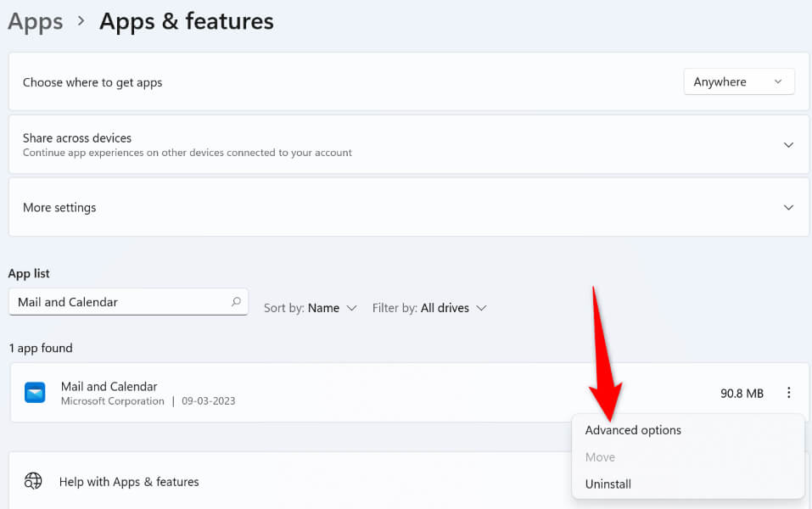Click the Share across devices heading
Image resolution: width=812 pixels, height=509 pixels.
coord(77,137)
